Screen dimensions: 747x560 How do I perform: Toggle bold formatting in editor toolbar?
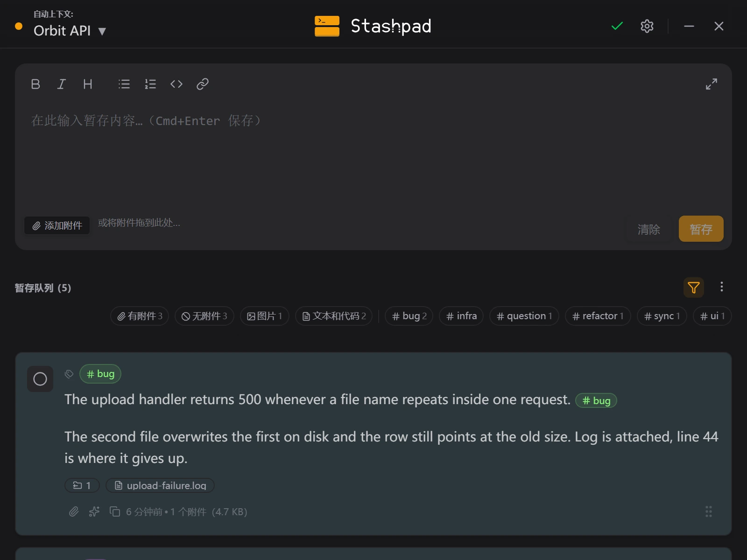35,84
